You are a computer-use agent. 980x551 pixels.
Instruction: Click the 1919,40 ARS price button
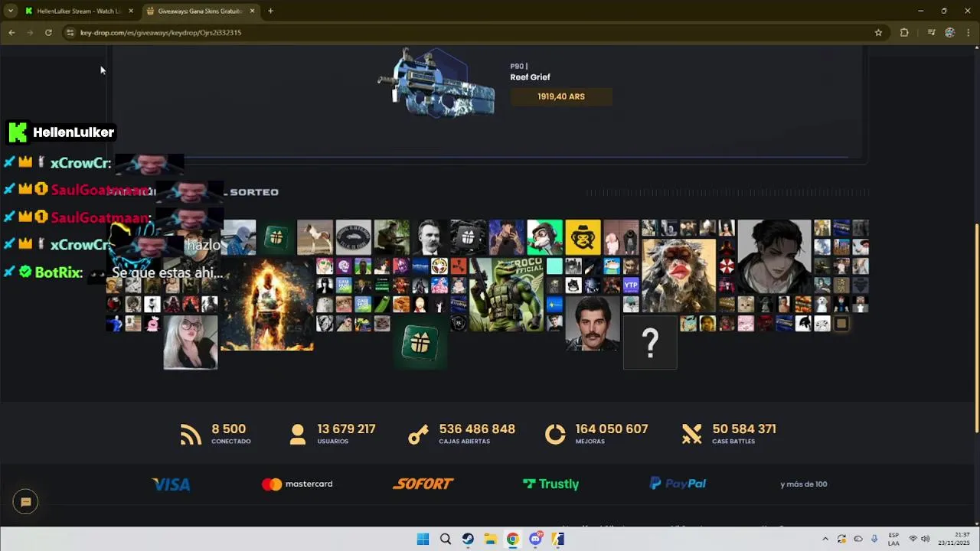click(x=561, y=96)
